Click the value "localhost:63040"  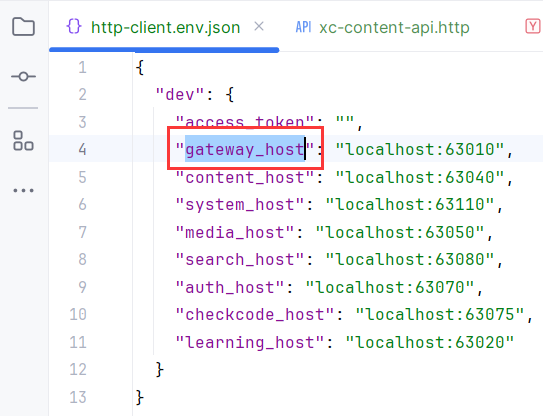click(x=420, y=177)
